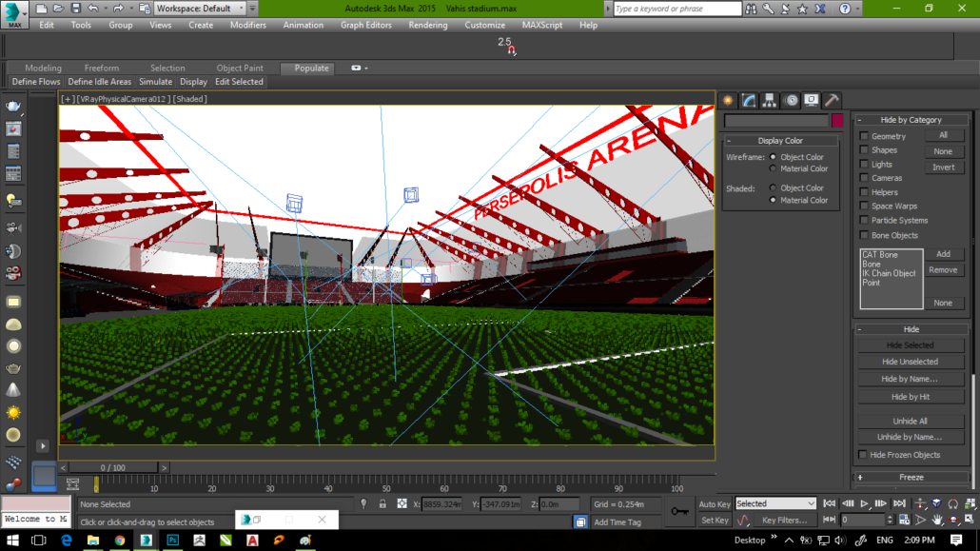
Task: Switch to the Populate ribbon tab
Action: tap(311, 69)
